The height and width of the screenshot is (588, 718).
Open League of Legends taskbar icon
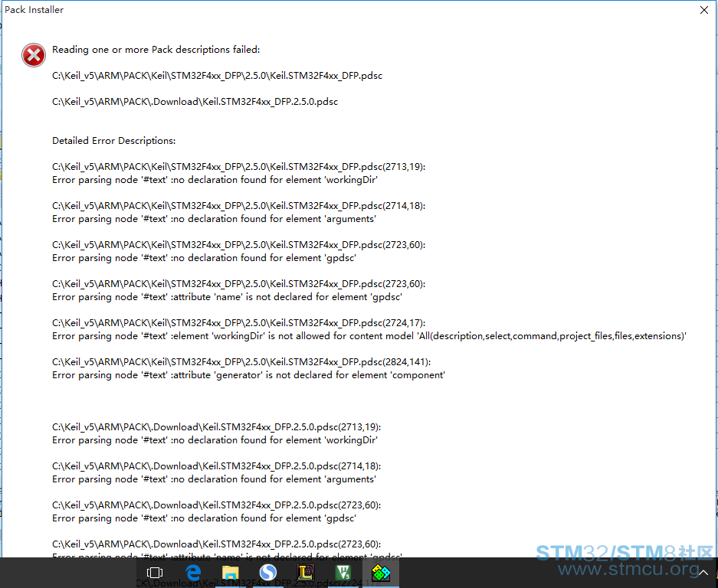pyautogui.click(x=306, y=573)
